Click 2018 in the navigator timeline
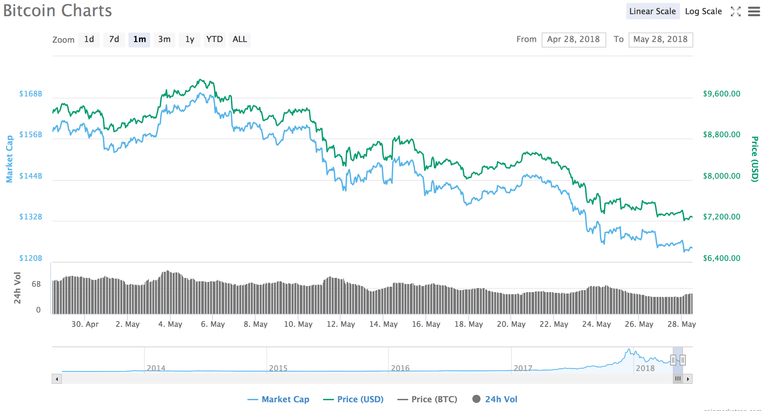The width and height of the screenshot is (768, 411). (645, 368)
